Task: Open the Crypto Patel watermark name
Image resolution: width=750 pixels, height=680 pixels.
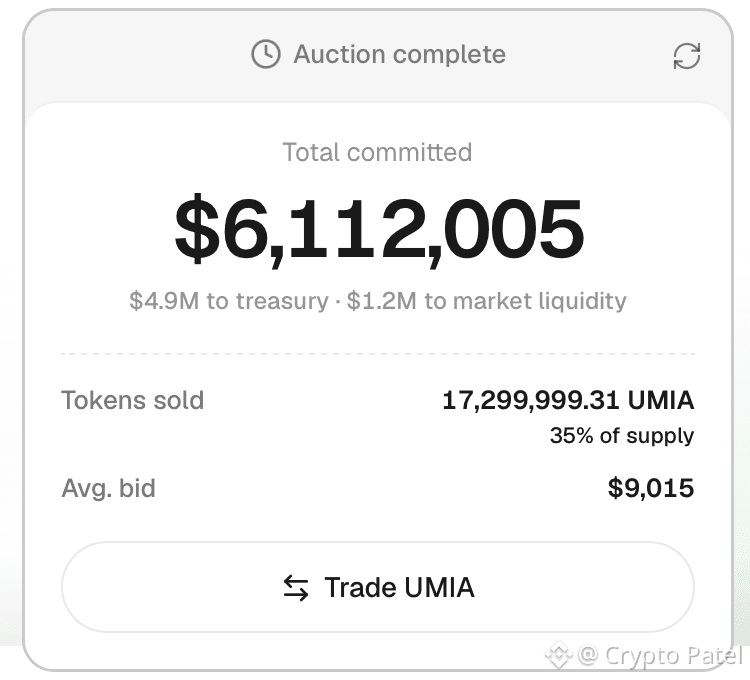Action: [674, 656]
